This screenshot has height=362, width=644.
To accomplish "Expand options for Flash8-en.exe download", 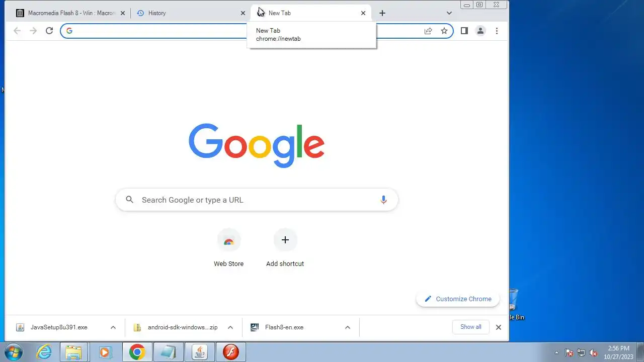I will pyautogui.click(x=348, y=327).
